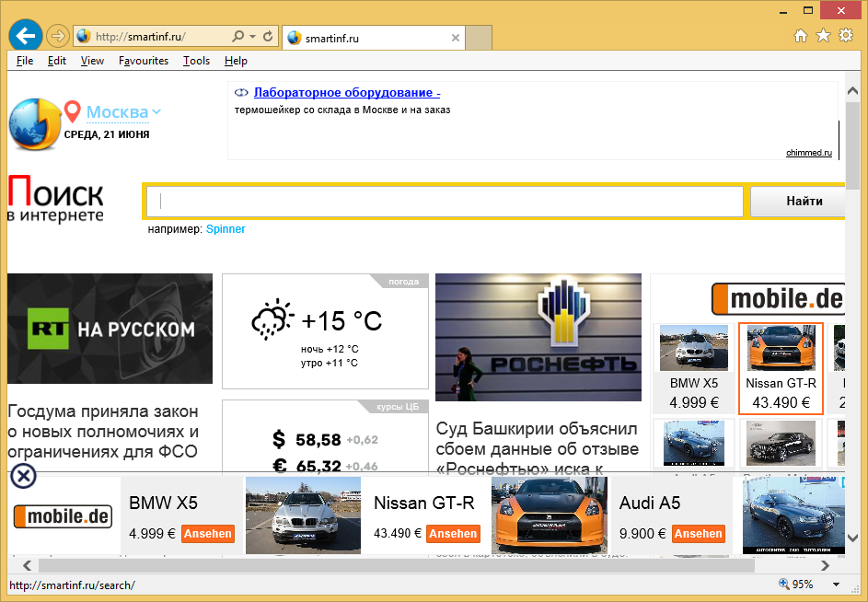Close the smartinf.ru tab
The width and height of the screenshot is (868, 602).
point(455,38)
